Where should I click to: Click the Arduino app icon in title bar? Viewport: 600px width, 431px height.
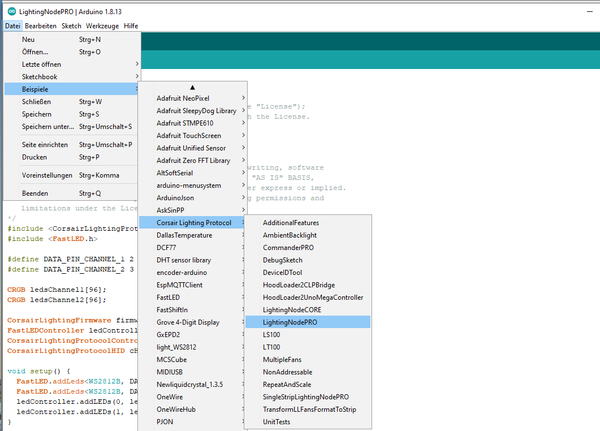tap(10, 9)
